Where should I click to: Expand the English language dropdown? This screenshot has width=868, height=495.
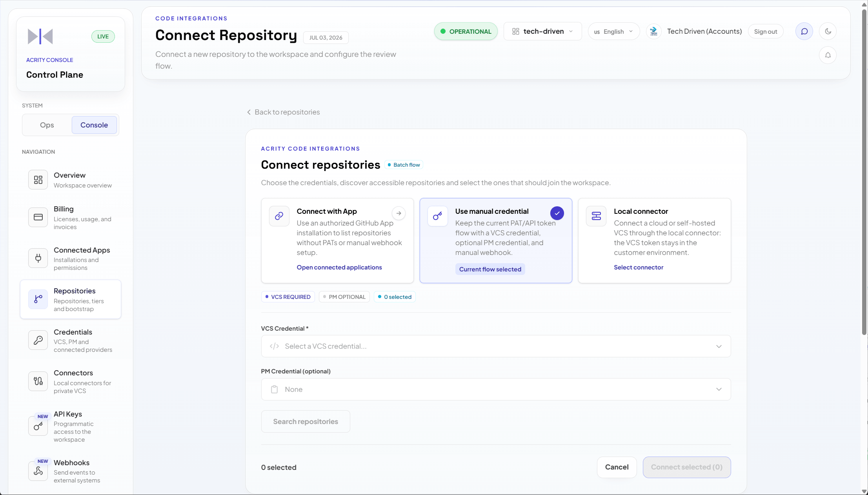tap(613, 31)
